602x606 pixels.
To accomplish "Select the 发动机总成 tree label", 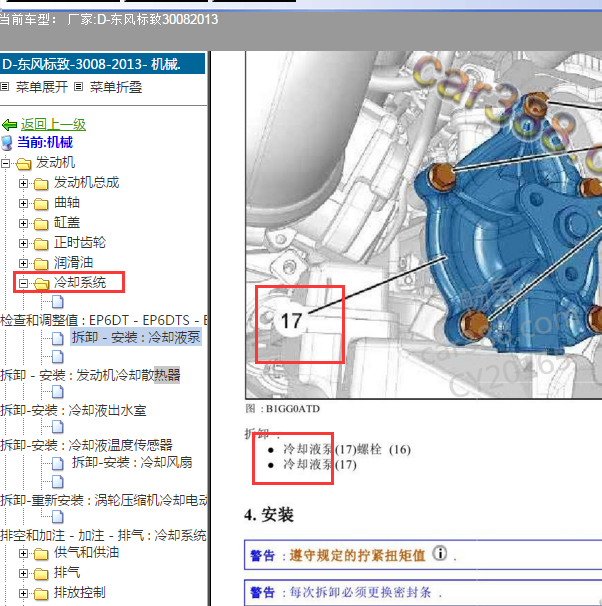I will [87, 182].
